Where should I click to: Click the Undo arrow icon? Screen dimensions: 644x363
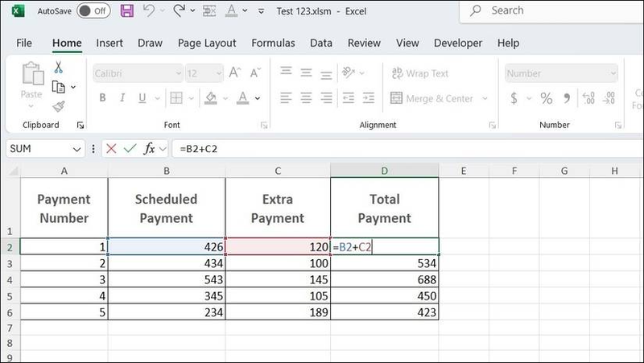pyautogui.click(x=148, y=11)
